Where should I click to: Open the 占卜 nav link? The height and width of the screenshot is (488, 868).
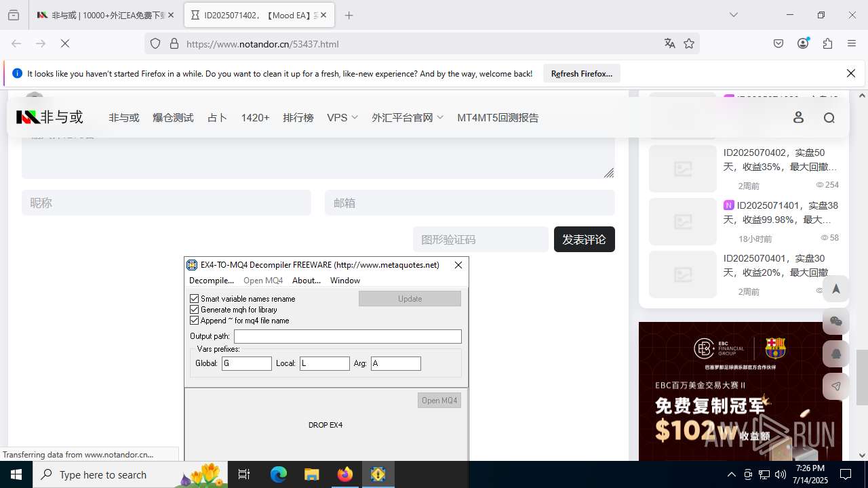(217, 117)
